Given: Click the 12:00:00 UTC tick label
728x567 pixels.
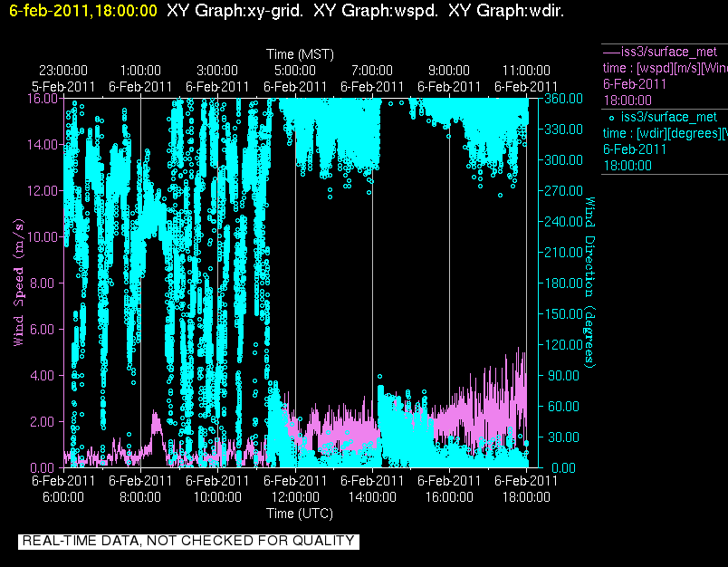Looking at the screenshot, I should (x=295, y=497).
